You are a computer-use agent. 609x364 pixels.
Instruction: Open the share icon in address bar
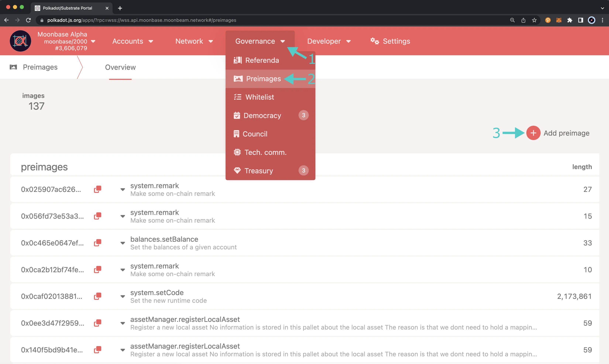coord(523,20)
